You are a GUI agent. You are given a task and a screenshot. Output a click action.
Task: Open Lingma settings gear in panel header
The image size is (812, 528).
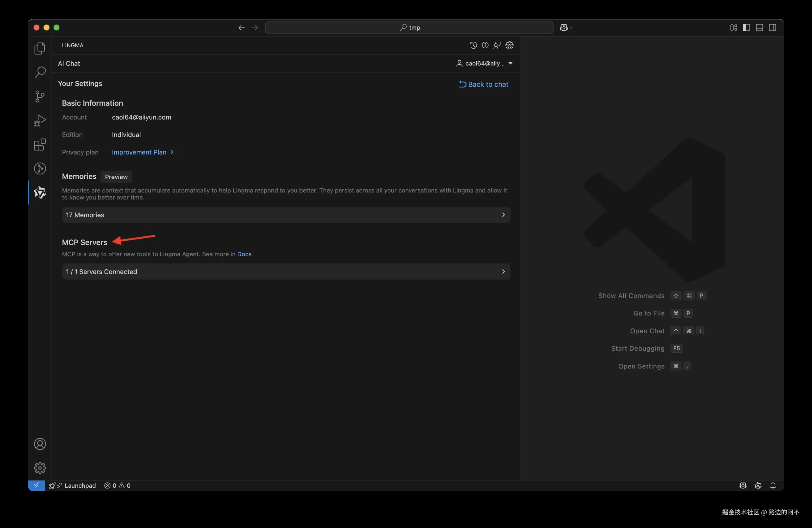[509, 45]
